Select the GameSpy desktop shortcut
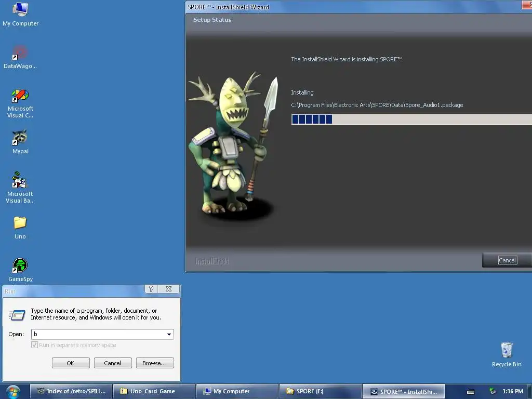 point(20,270)
